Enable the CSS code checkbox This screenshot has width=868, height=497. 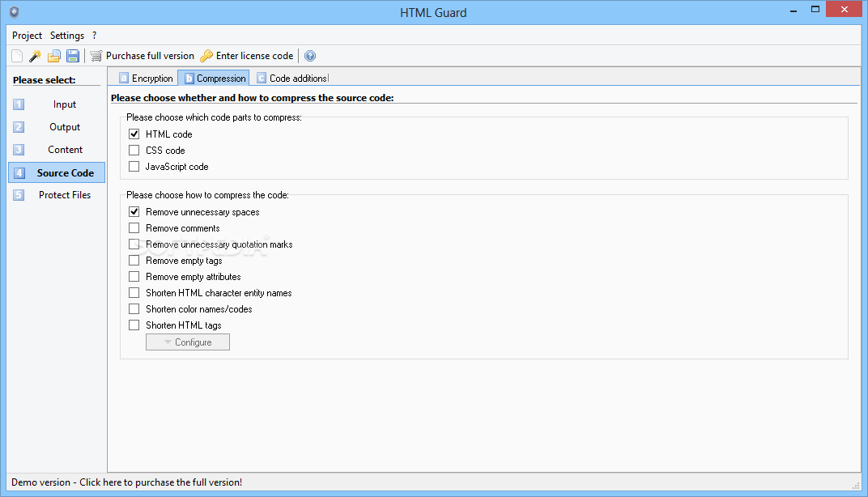click(134, 150)
